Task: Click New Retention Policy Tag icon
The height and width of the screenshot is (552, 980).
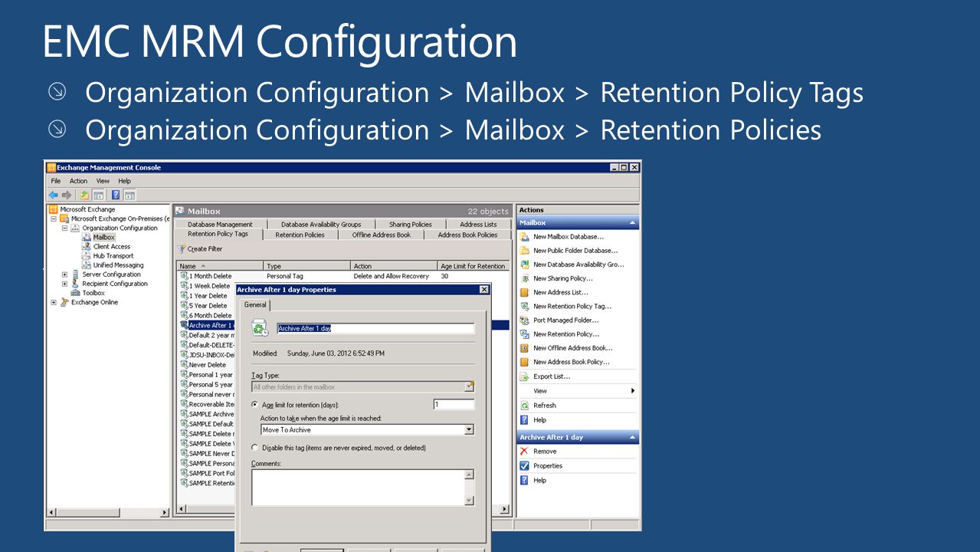Action: pyautogui.click(x=525, y=307)
